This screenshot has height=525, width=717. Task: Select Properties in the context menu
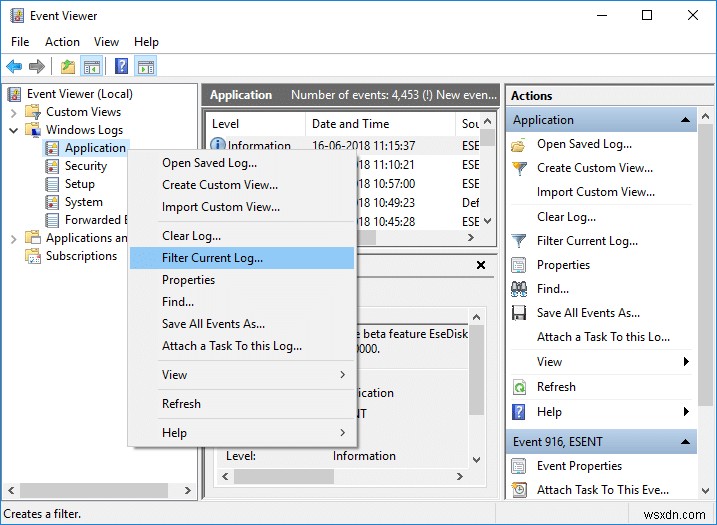pos(242,280)
